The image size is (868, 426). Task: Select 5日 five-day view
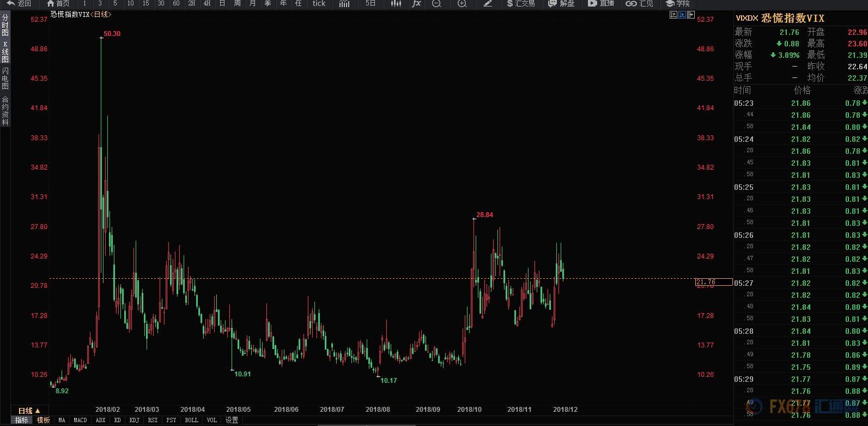371,3
